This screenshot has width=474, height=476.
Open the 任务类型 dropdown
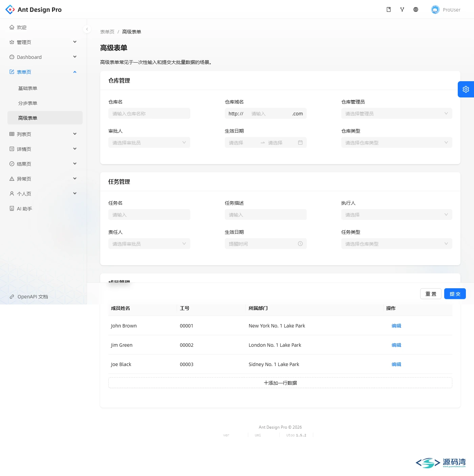click(397, 244)
